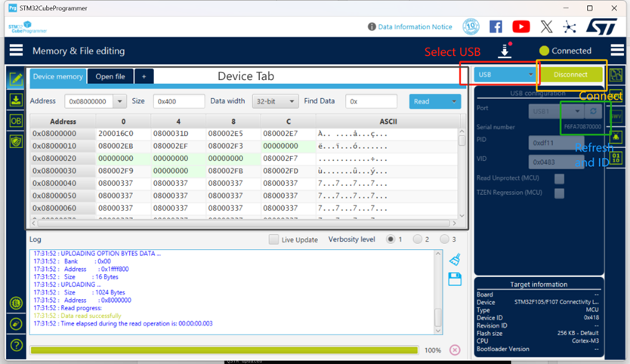This screenshot has height=364, width=630.
Task: Set verbosity level to 2
Action: (x=417, y=239)
